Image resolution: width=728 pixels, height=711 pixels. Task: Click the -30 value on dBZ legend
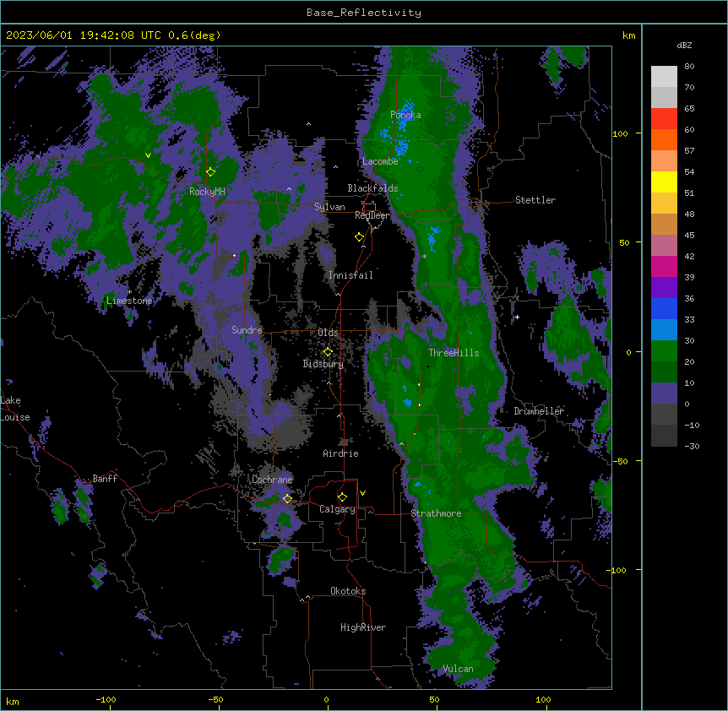pyautogui.click(x=692, y=446)
